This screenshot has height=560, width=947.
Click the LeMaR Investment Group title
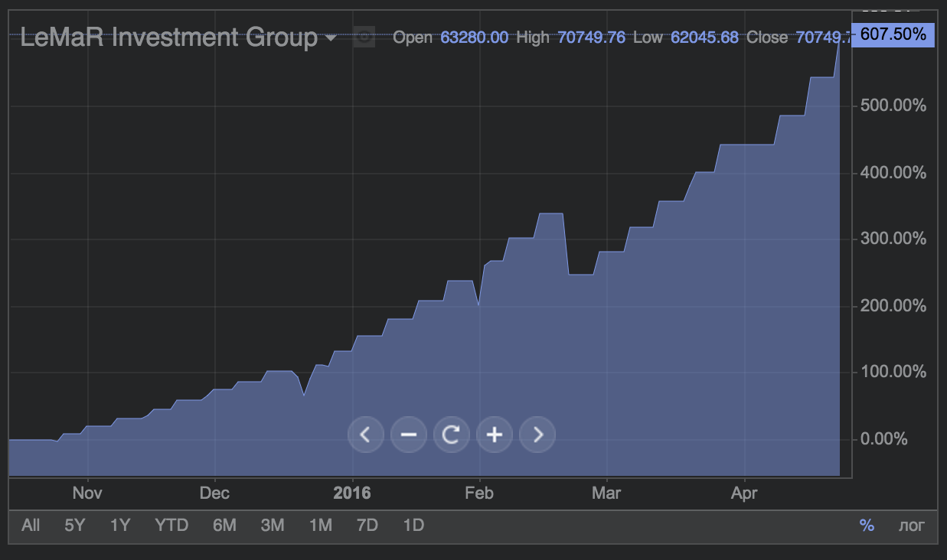coord(168,37)
